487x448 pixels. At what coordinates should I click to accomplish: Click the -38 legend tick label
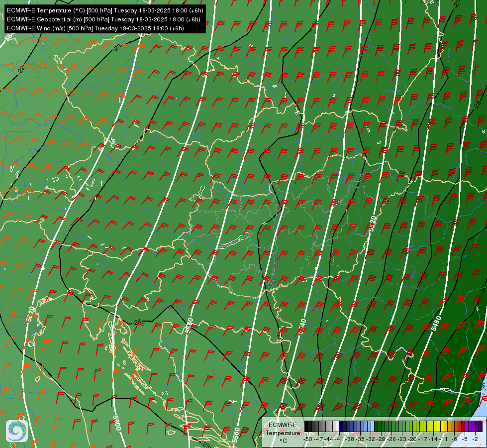pos(349,440)
